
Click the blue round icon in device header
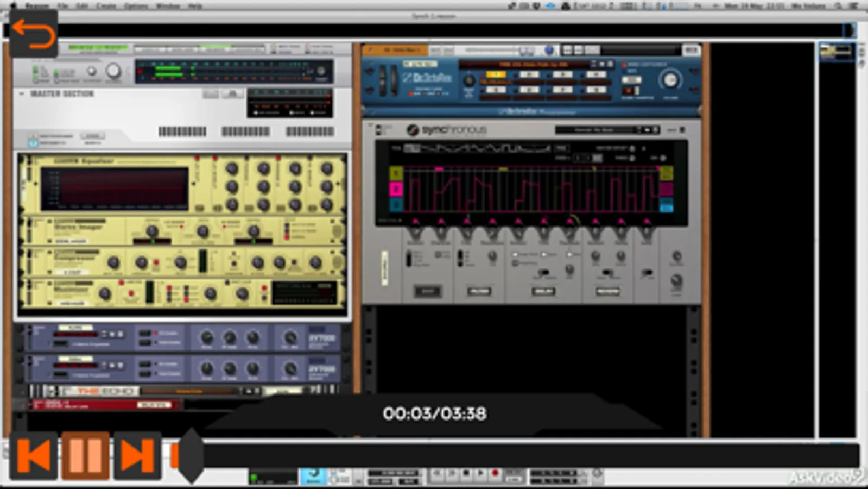(x=549, y=51)
